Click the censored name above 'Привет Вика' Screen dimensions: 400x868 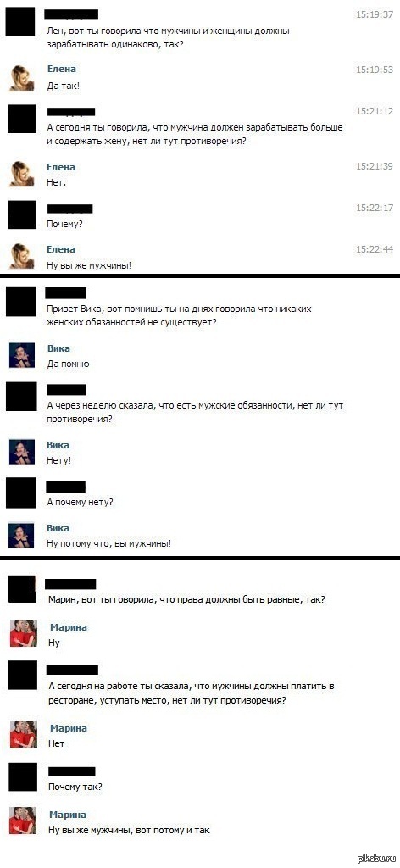[66, 292]
